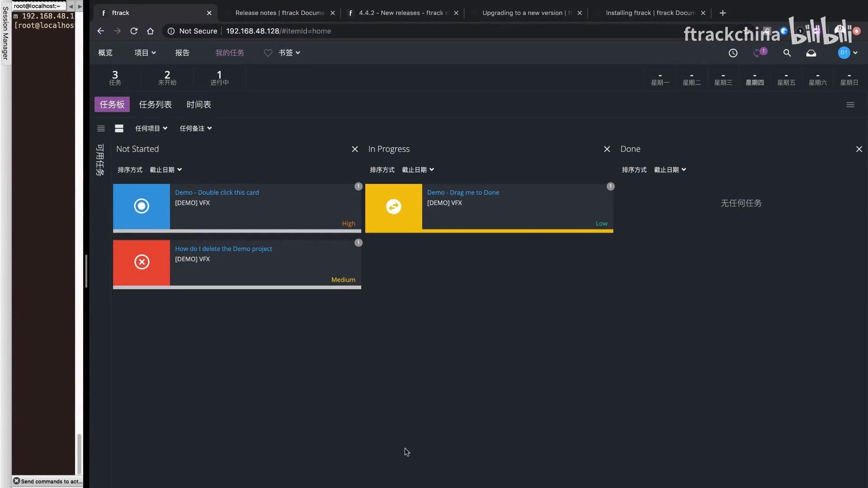
Task: Open How do I delete the Demo project
Action: [224, 249]
